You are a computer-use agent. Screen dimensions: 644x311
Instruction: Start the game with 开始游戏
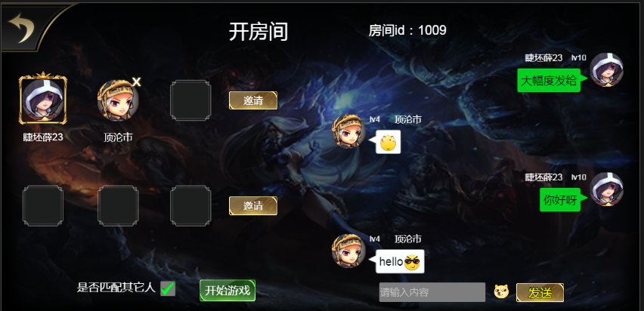[228, 291]
